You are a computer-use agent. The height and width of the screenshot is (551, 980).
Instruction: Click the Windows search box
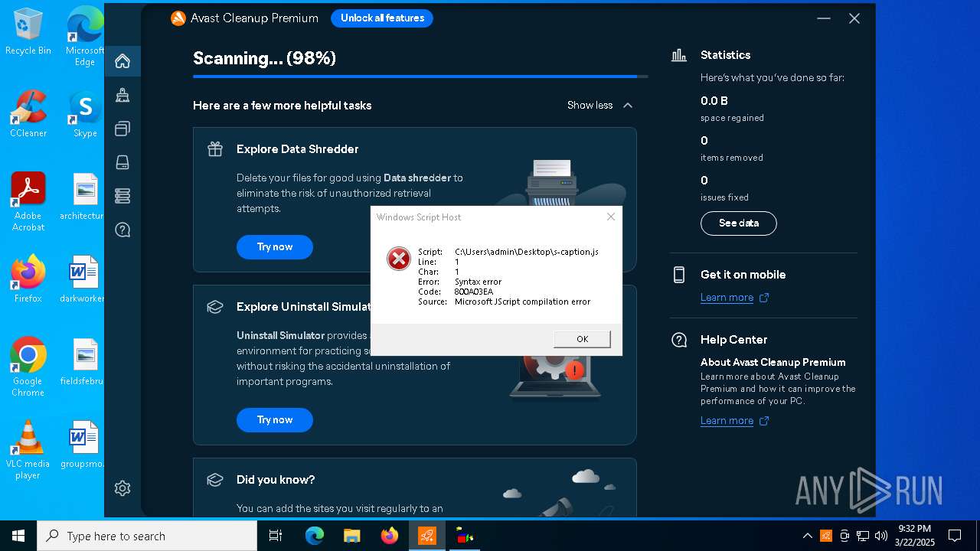(x=147, y=536)
